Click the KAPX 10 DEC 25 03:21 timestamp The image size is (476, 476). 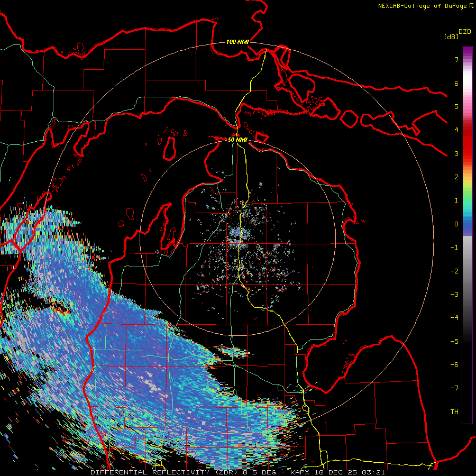337,472
